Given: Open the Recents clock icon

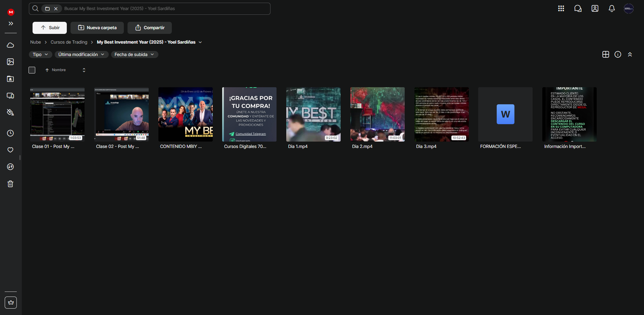Looking at the screenshot, I should (10, 133).
